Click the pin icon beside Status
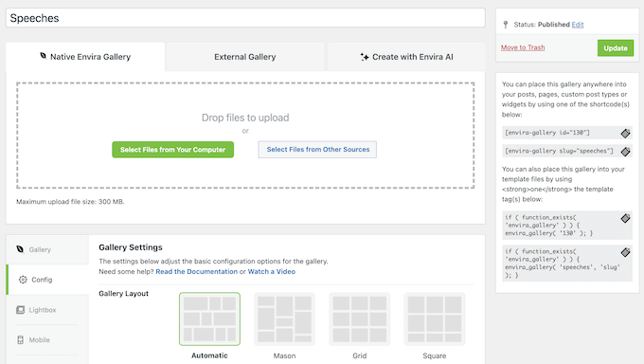Screen dimensions: 644x364 tap(506, 25)
